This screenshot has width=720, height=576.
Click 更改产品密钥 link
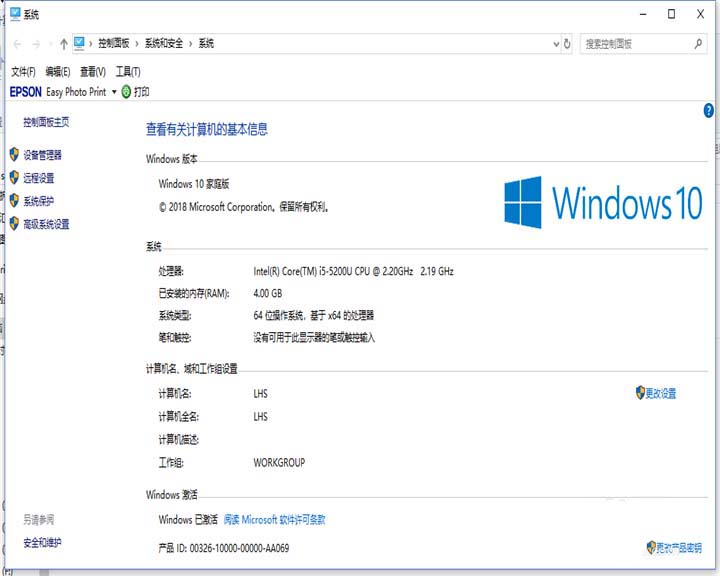[x=679, y=548]
